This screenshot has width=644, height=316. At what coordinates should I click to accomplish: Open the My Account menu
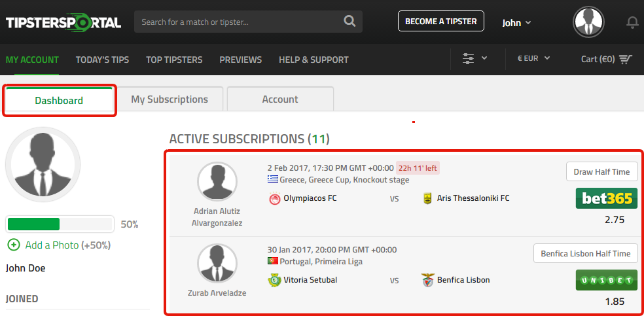click(x=32, y=60)
